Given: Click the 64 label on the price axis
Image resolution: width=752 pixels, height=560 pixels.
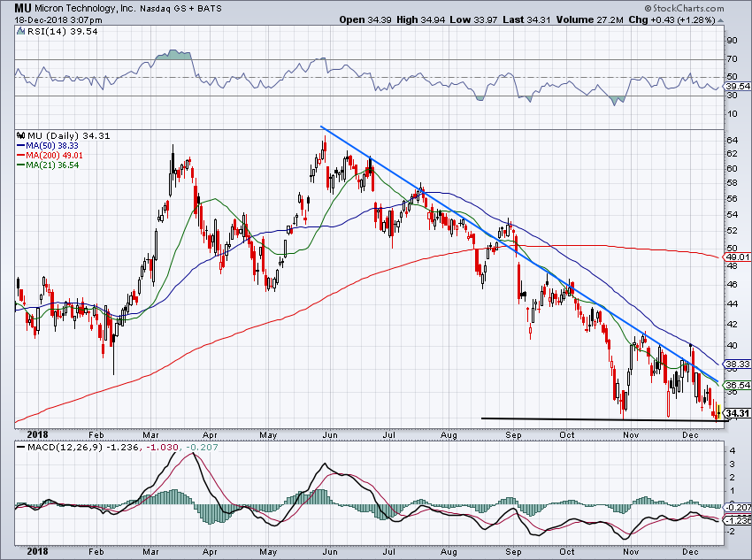Looking at the screenshot, I should tap(732, 141).
